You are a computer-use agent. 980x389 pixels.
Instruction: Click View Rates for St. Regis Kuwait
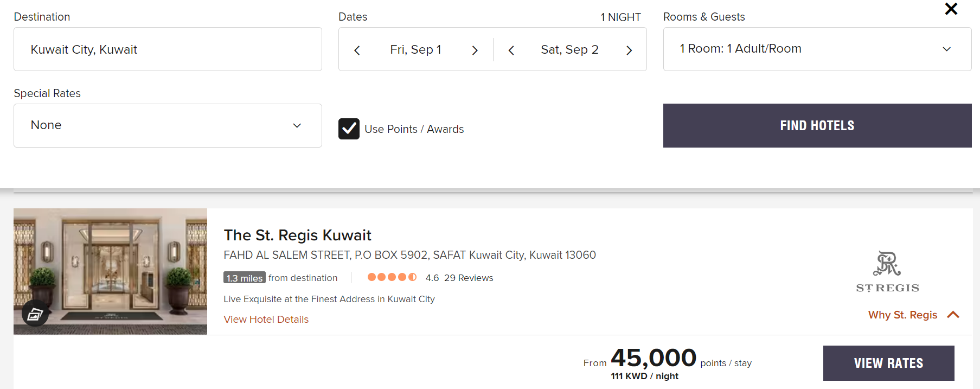point(888,363)
